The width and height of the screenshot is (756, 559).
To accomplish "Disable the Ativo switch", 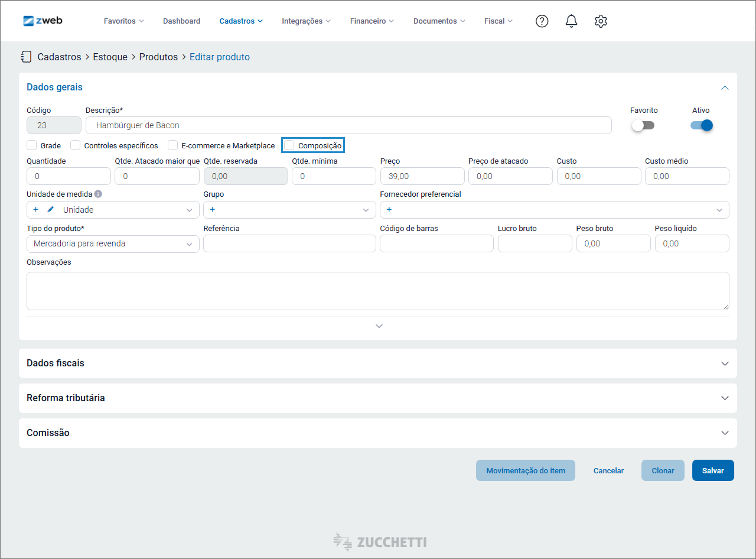I will [x=702, y=125].
